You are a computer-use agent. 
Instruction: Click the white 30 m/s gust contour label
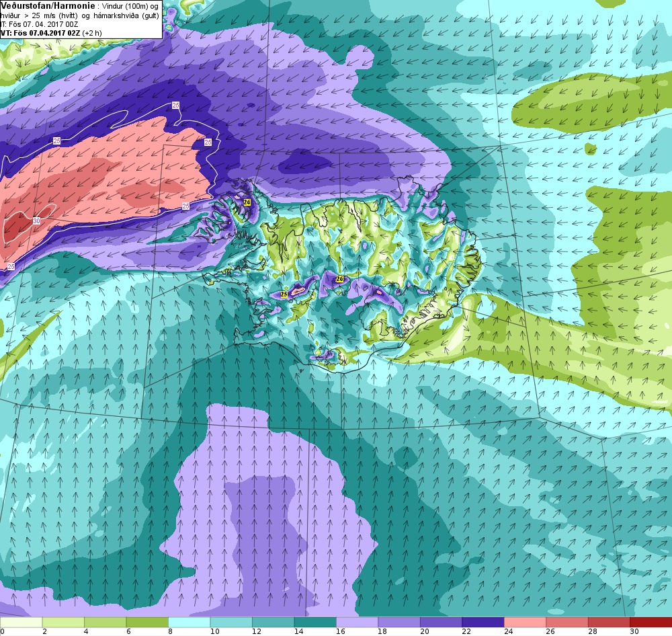(36, 221)
